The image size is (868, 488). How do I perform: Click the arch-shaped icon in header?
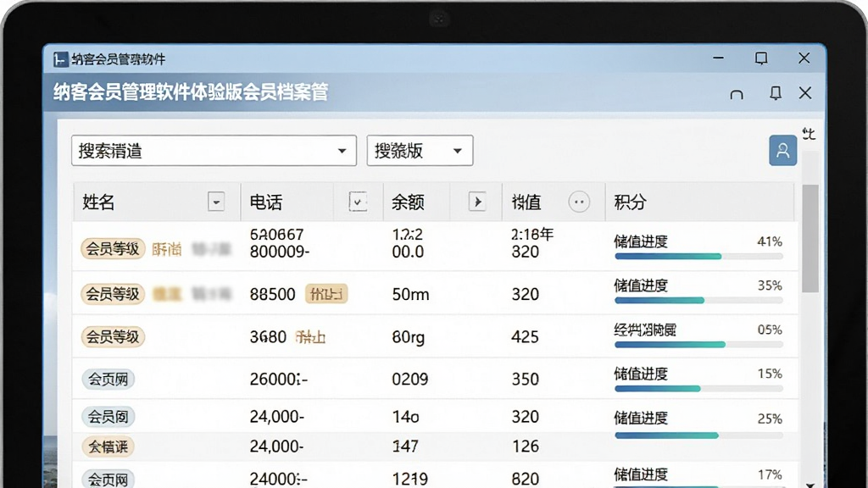pos(737,94)
